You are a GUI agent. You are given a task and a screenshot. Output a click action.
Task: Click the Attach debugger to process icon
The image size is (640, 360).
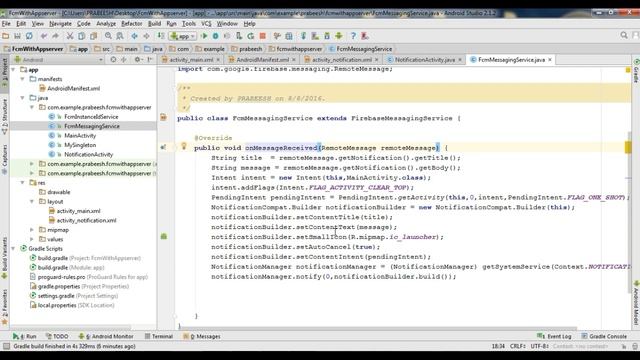(239, 36)
